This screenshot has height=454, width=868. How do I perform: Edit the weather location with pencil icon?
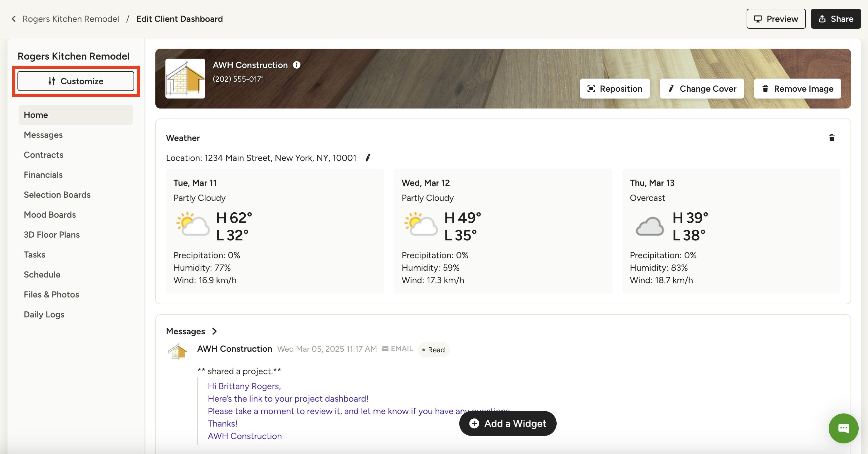[x=368, y=157]
